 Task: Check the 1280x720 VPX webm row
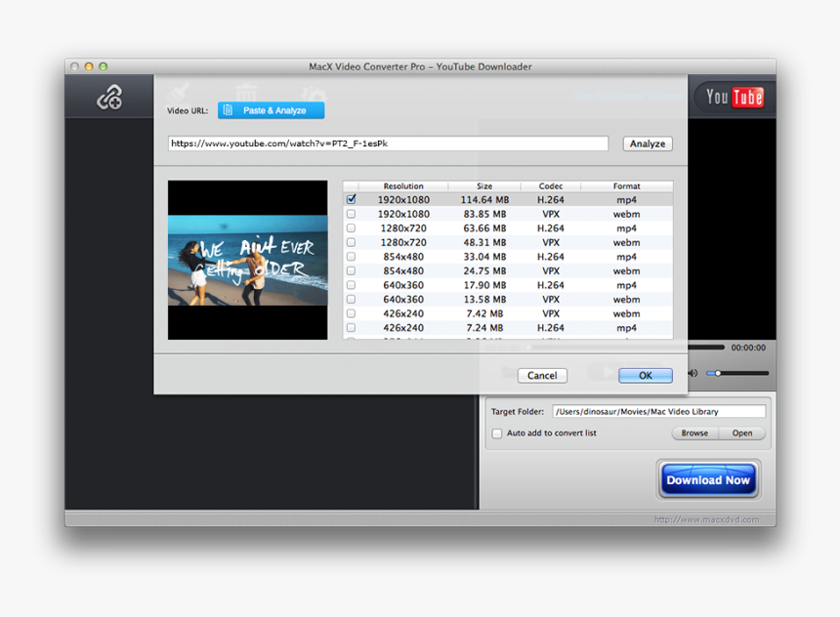[352, 242]
